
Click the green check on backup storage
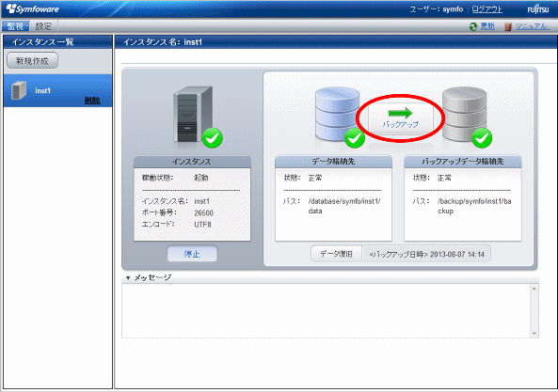pyautogui.click(x=482, y=138)
